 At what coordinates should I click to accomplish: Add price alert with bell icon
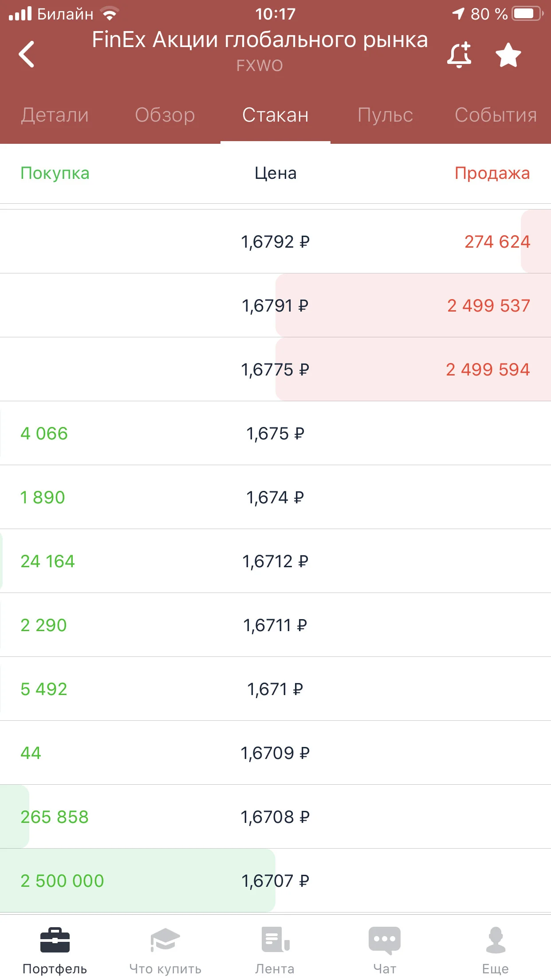tap(459, 55)
